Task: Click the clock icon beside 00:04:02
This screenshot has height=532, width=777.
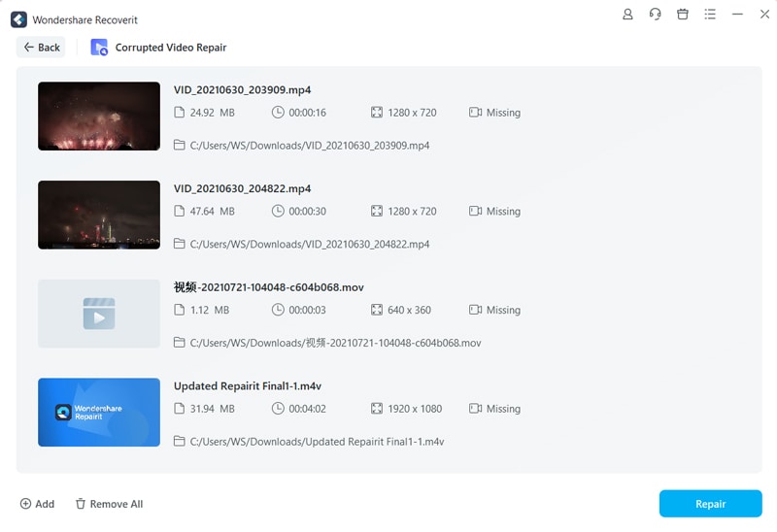Action: point(278,408)
